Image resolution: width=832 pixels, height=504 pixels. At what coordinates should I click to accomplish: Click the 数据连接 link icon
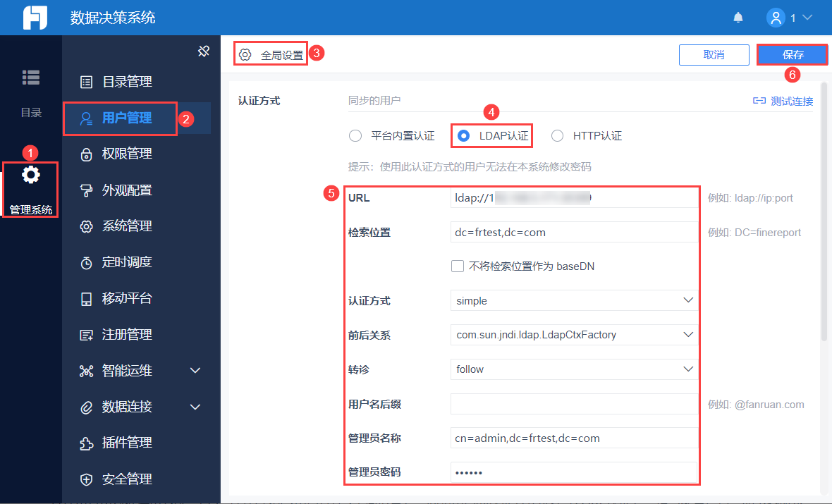[x=86, y=407]
